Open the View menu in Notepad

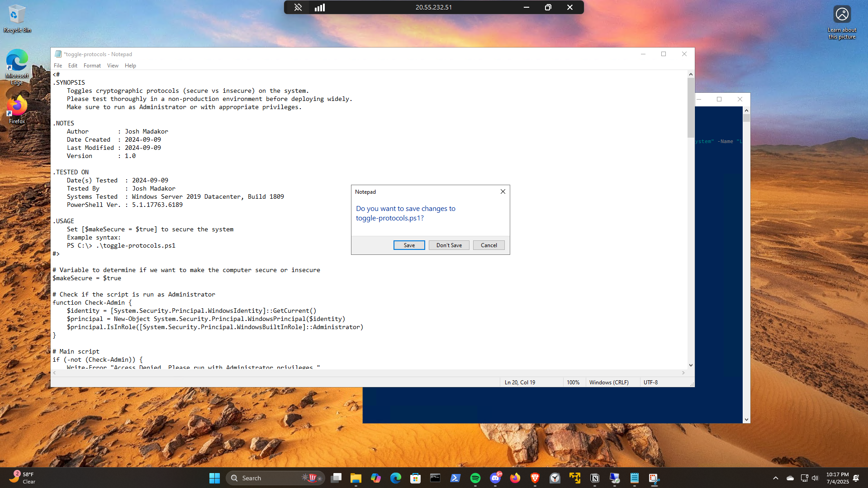point(113,66)
